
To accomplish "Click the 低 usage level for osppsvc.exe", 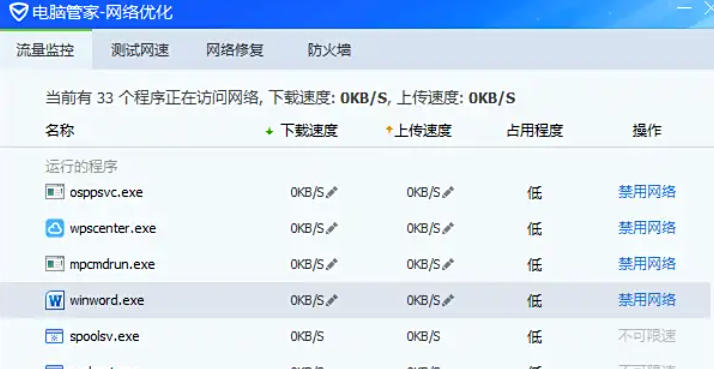I will coord(535,193).
